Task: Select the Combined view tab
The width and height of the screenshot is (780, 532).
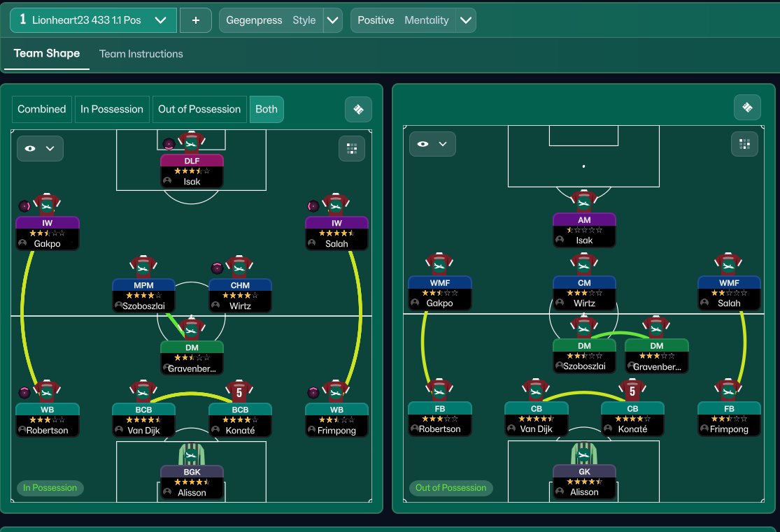Action: point(42,109)
